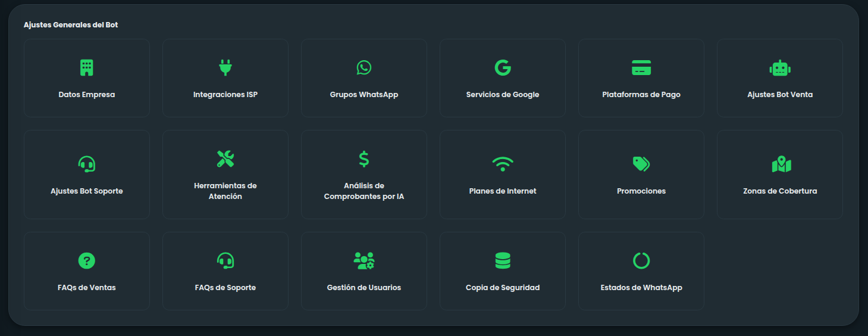Open the Servicios de Google label
Image resolution: width=868 pixels, height=336 pixels.
pyautogui.click(x=503, y=95)
